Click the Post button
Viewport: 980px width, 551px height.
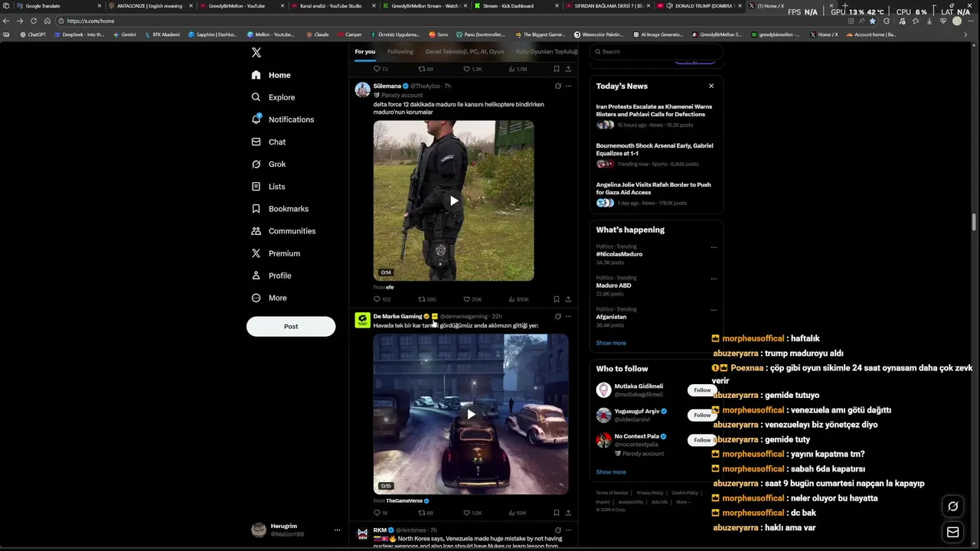[291, 326]
